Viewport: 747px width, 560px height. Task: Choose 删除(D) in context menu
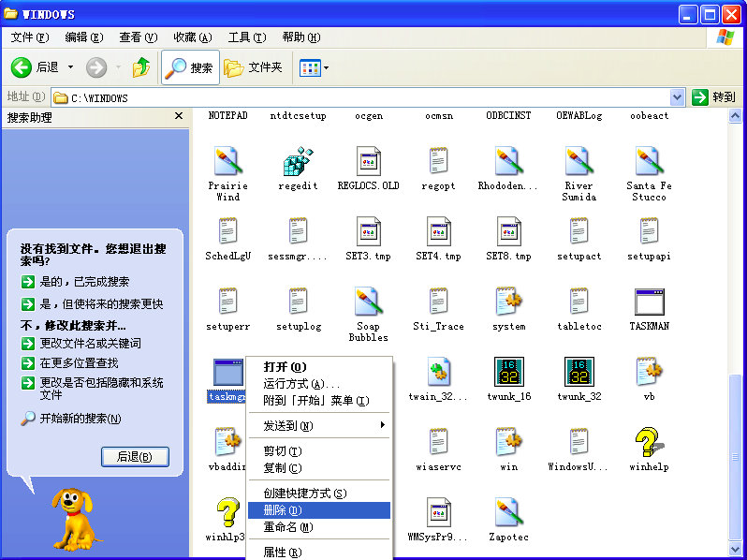(318, 510)
